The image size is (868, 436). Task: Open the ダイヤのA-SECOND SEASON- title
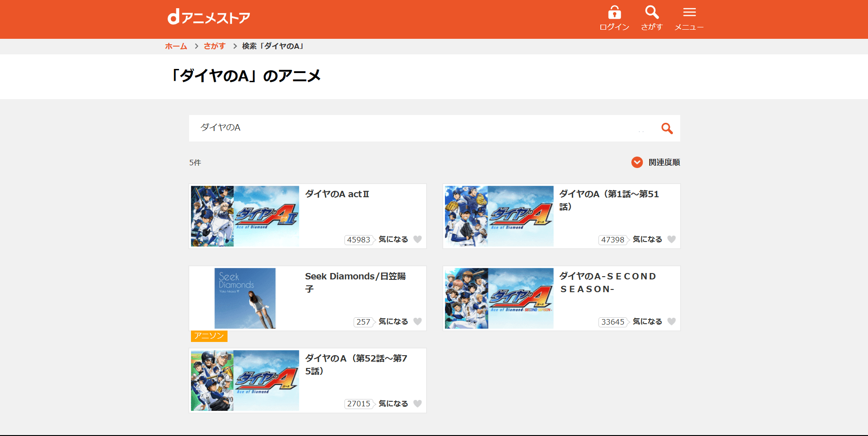pyautogui.click(x=608, y=282)
